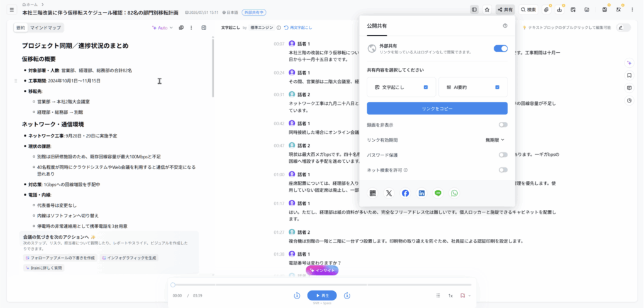644x308 pixels.
Task: Star this recording as favorite
Action: click(x=487, y=9)
